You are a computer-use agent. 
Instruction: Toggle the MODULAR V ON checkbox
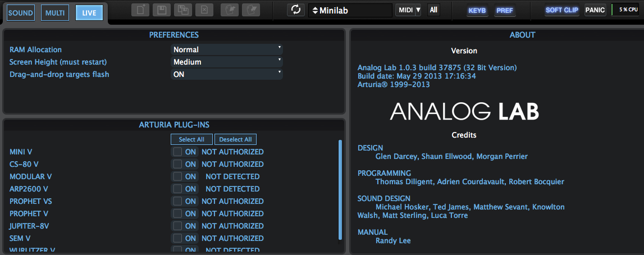point(177,176)
